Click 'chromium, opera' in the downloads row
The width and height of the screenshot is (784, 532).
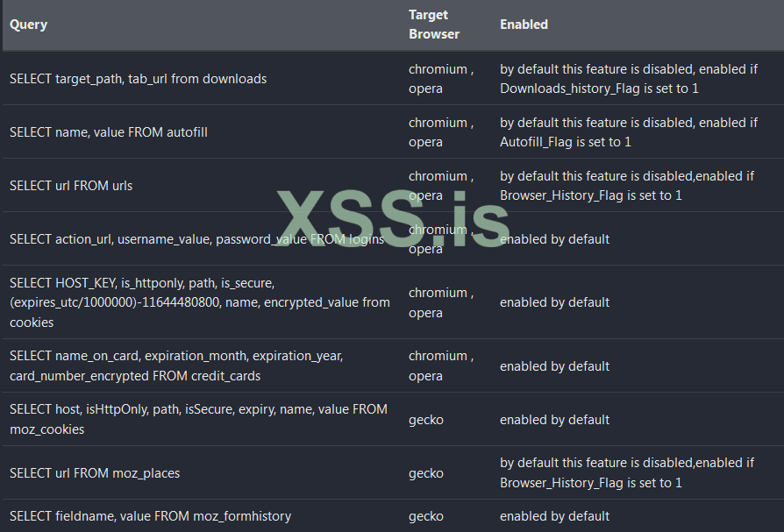[x=440, y=79]
